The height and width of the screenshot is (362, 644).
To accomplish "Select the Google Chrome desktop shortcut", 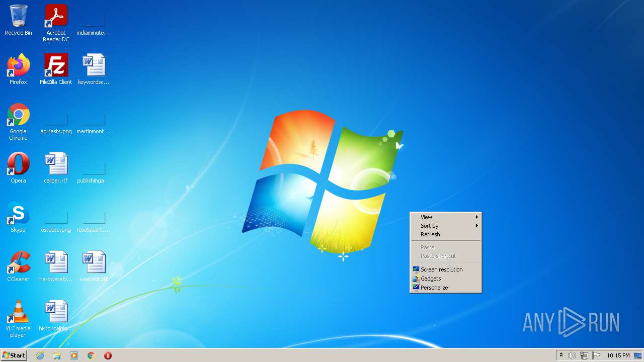I will (18, 122).
